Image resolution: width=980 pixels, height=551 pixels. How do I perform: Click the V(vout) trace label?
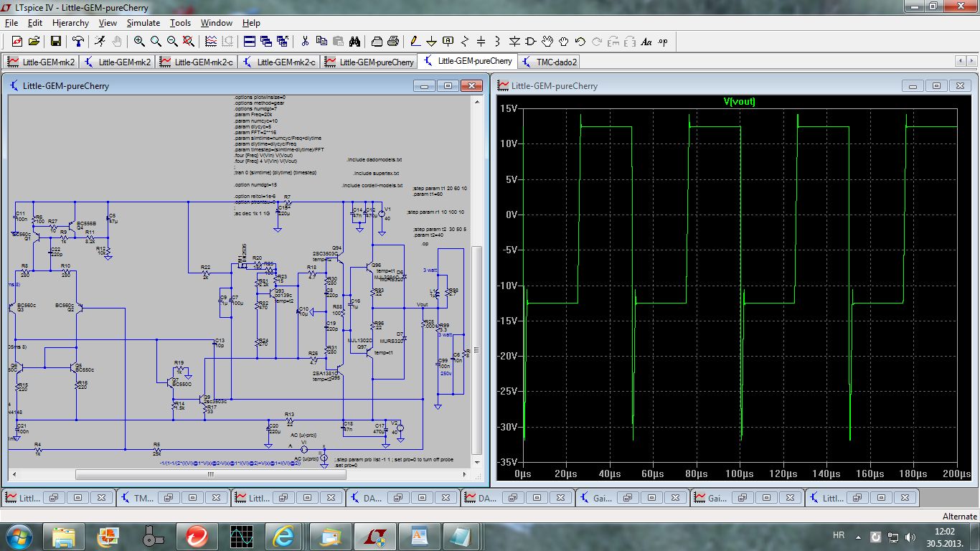tap(740, 101)
